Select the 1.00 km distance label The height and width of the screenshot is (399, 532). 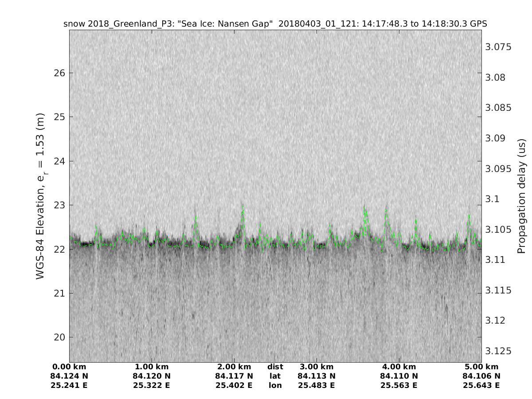152,367
